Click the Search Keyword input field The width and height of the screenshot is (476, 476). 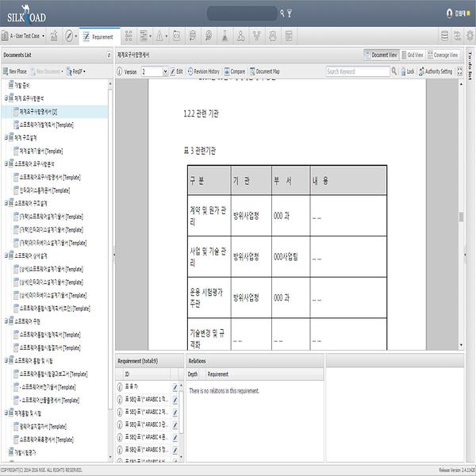pos(355,71)
